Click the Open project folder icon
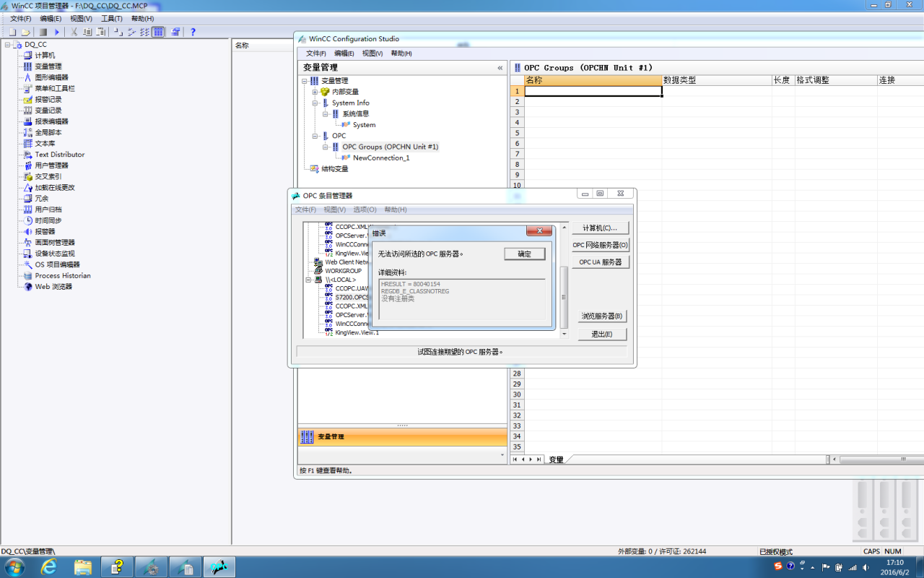Image resolution: width=924 pixels, height=578 pixels. [25, 32]
